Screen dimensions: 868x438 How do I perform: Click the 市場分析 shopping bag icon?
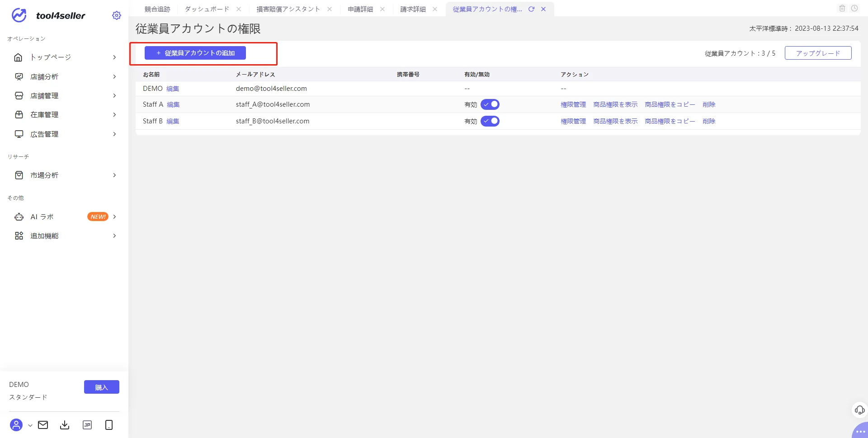19,175
